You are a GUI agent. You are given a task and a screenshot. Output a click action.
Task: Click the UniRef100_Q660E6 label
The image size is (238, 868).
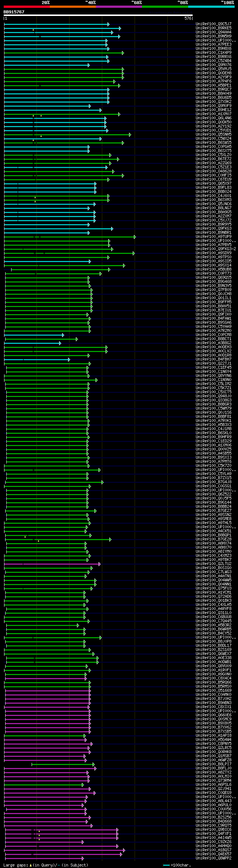[213, 715]
